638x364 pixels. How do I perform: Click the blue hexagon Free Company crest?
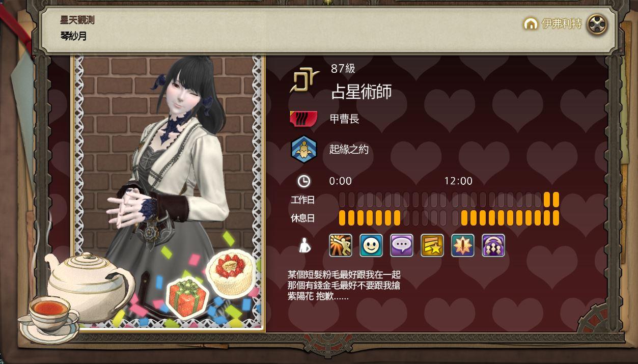click(304, 150)
